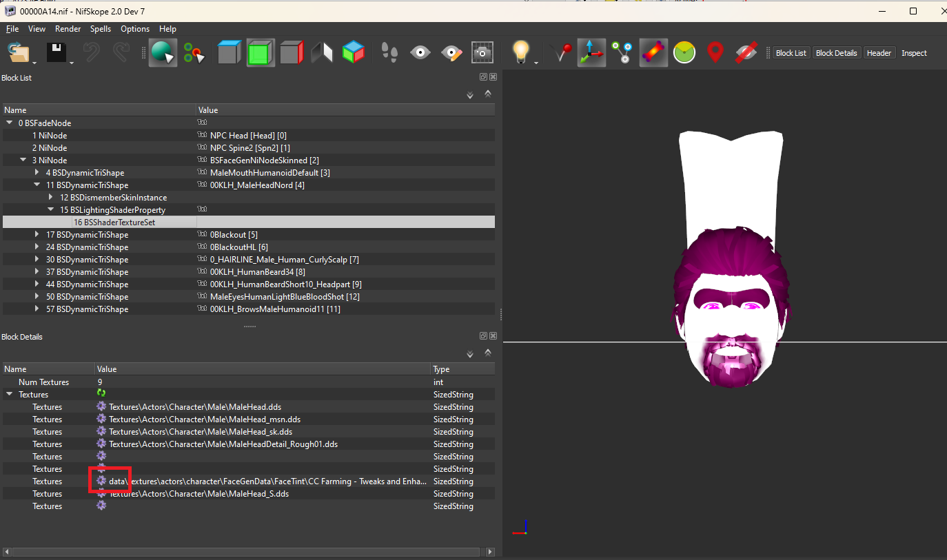Click the skeleton bone draw icon
947x560 pixels.
pyautogui.click(x=622, y=53)
